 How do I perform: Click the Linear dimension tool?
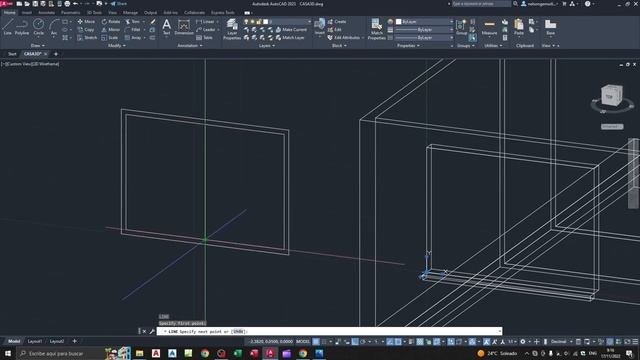[x=205, y=21]
